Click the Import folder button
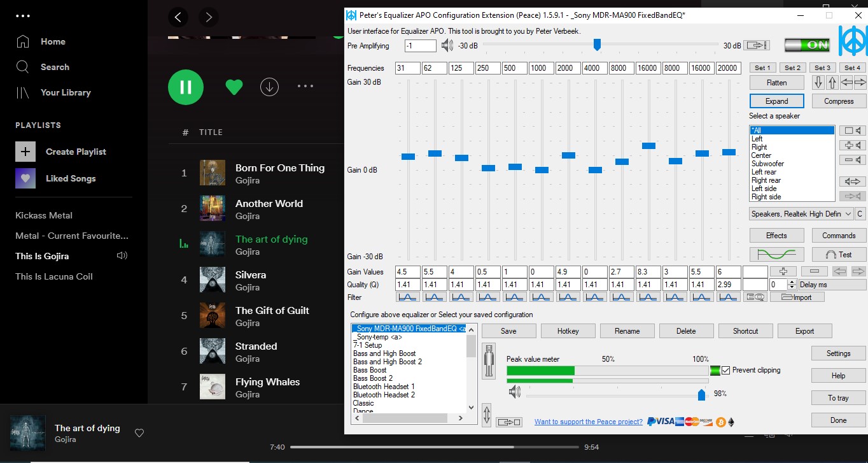 (797, 297)
